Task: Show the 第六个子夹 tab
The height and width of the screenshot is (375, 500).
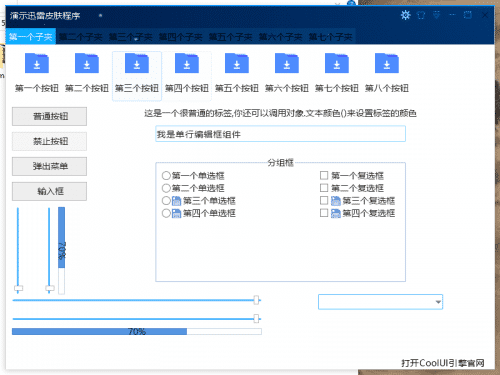Action: (x=281, y=37)
